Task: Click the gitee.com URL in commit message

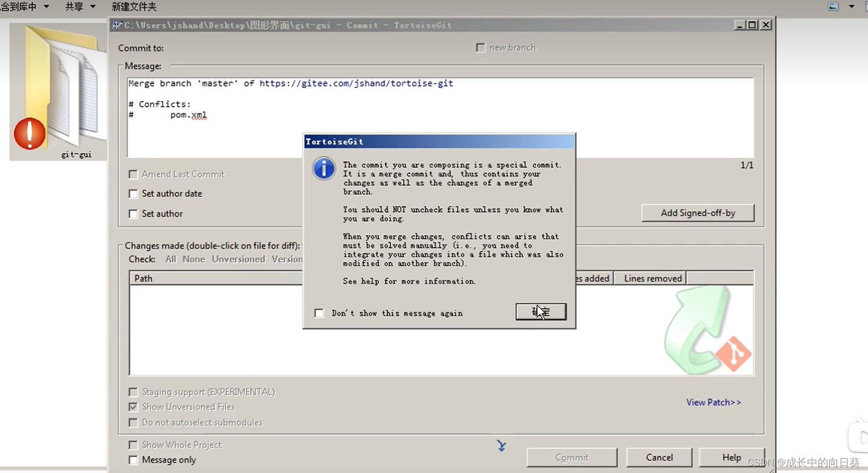Action: pyautogui.click(x=356, y=83)
